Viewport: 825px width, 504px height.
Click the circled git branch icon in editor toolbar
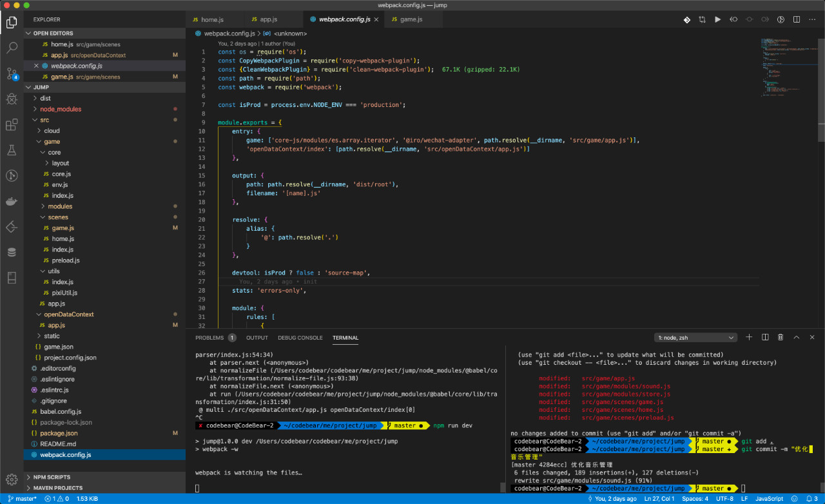pyautogui.click(x=781, y=20)
